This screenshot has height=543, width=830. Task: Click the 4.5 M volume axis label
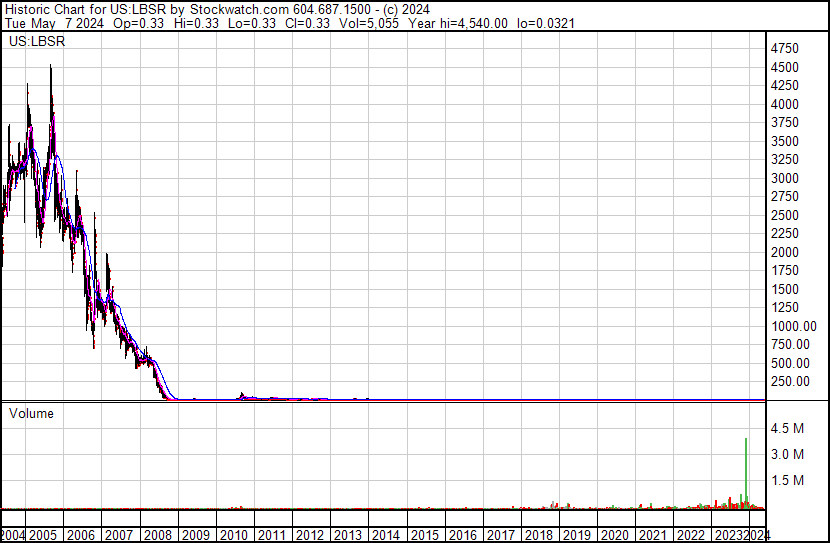pos(787,429)
